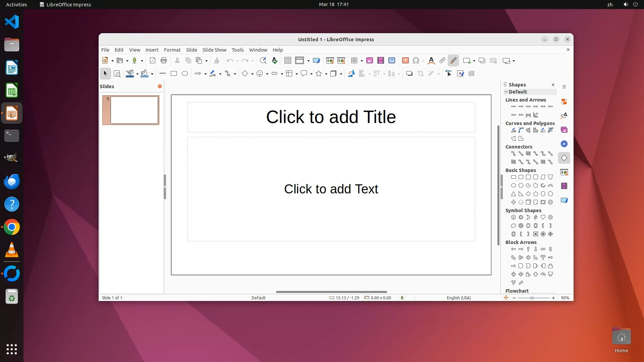Select the Ellipse drawing tool
The image size is (644, 362).
click(185, 74)
